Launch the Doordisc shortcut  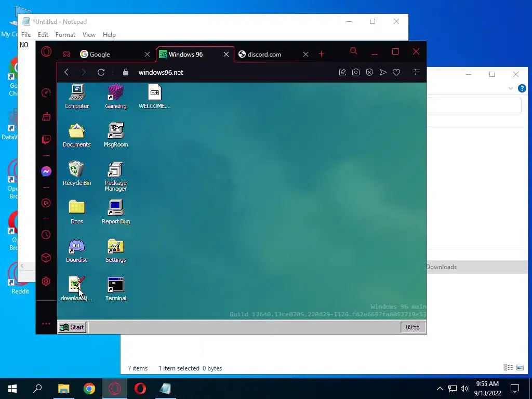77,250
